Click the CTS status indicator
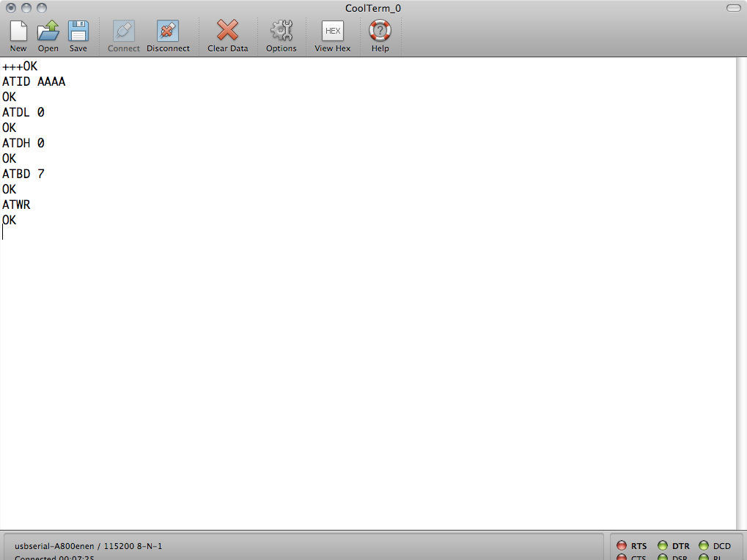The image size is (747, 560). 622,557
